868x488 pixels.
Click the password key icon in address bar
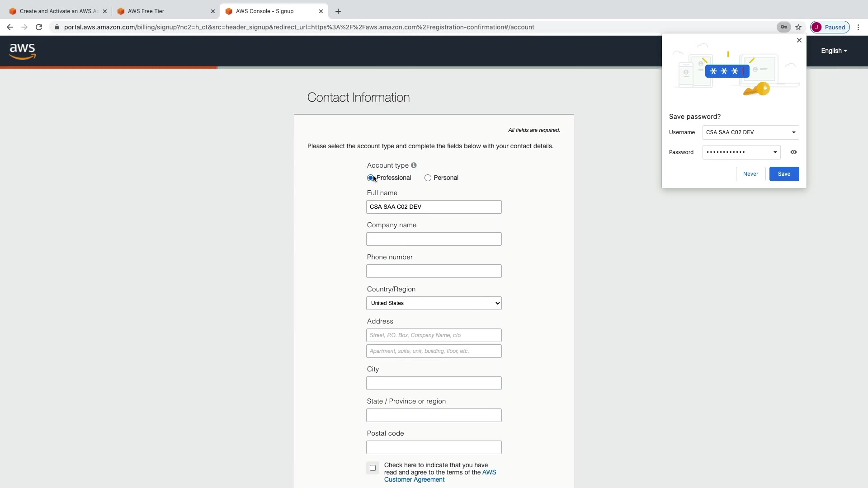pyautogui.click(x=783, y=27)
